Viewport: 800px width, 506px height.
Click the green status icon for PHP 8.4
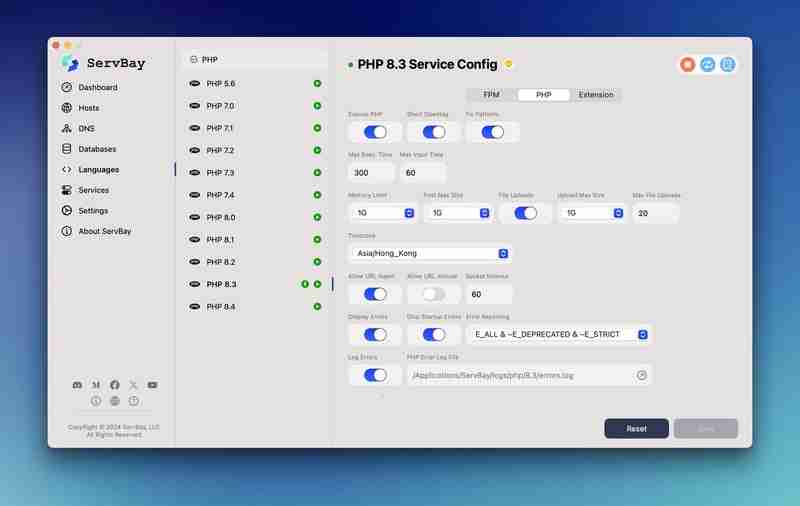coord(317,307)
